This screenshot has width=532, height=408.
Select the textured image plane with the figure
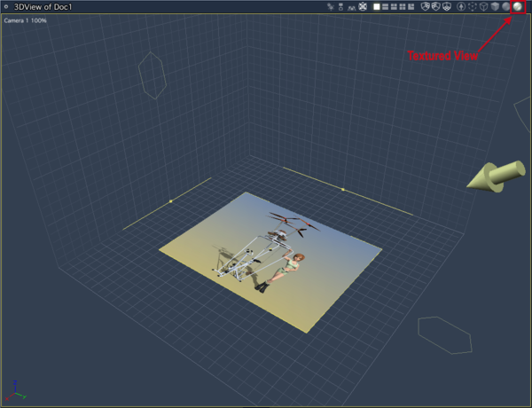pos(271,263)
